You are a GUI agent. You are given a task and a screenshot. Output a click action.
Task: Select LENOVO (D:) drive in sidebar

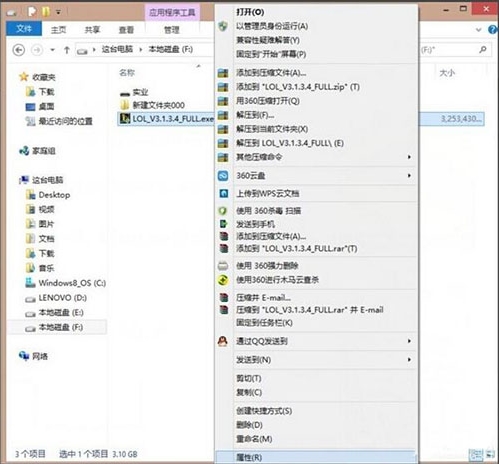point(62,298)
